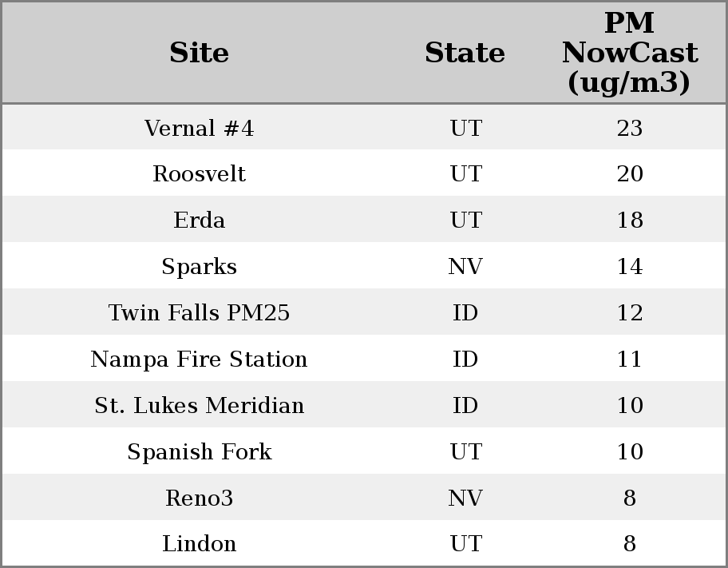This screenshot has width=728, height=568.
Task: Select the NowCast value 18
Action: [x=629, y=220]
